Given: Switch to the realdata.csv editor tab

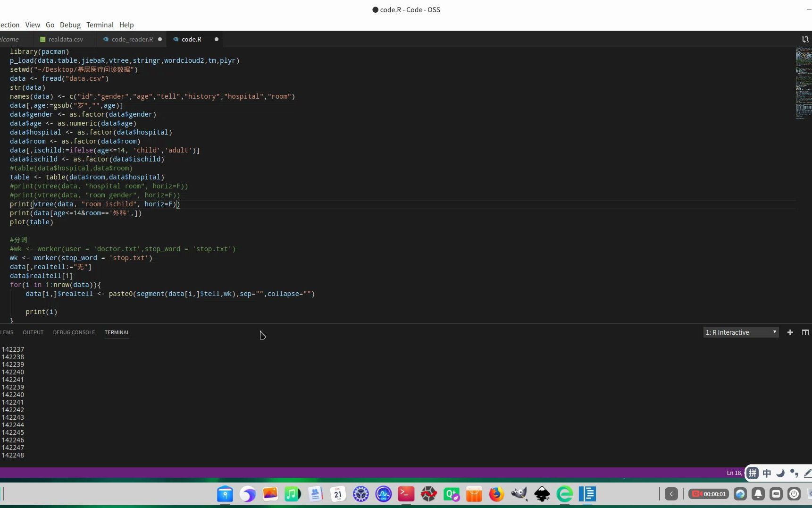Looking at the screenshot, I should pos(65,39).
